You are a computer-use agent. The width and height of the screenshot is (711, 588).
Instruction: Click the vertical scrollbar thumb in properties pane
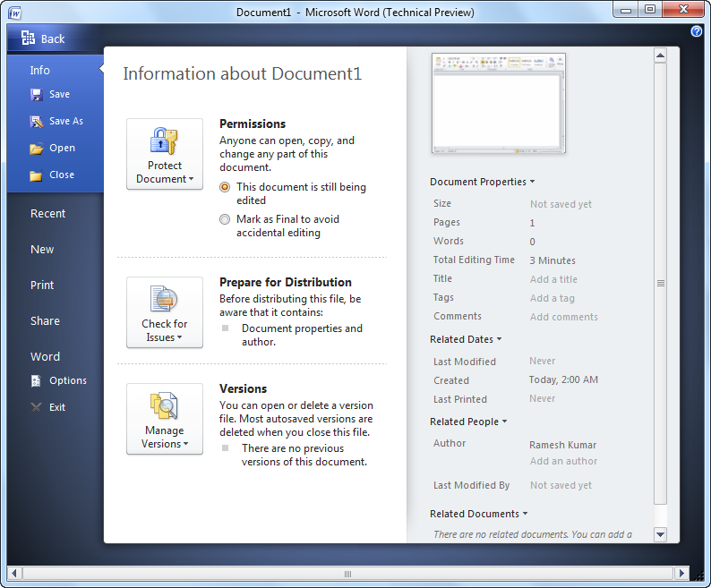660,284
